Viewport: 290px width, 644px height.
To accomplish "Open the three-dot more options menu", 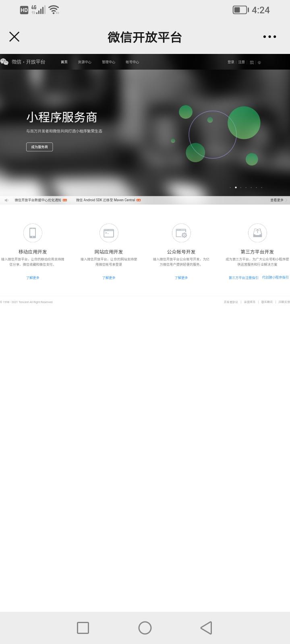I will (269, 37).
